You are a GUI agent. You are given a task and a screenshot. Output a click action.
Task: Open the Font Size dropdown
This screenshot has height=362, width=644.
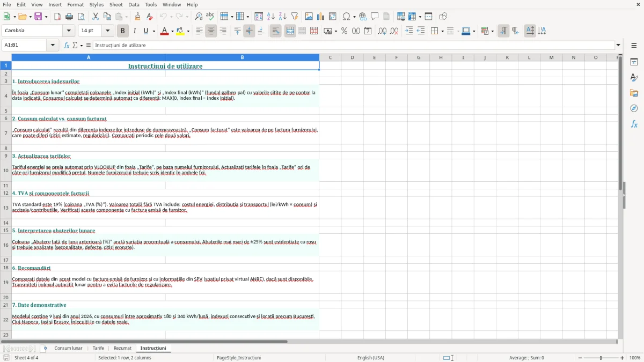click(108, 31)
